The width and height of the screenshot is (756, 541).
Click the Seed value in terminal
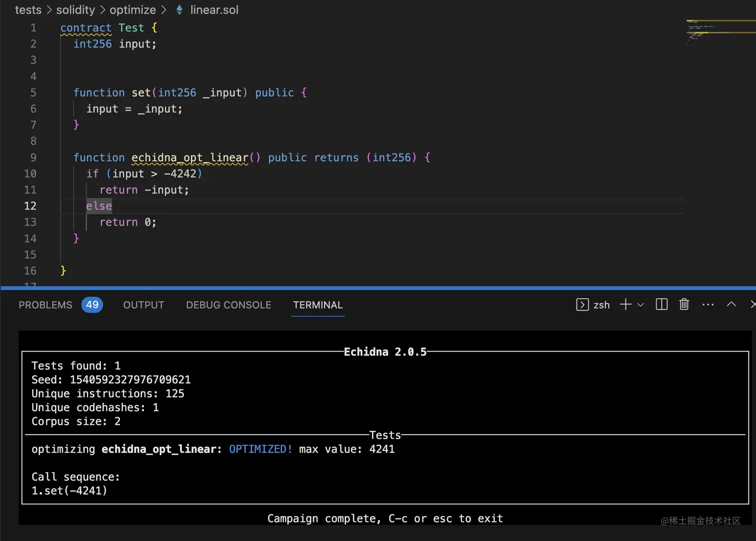pos(130,379)
